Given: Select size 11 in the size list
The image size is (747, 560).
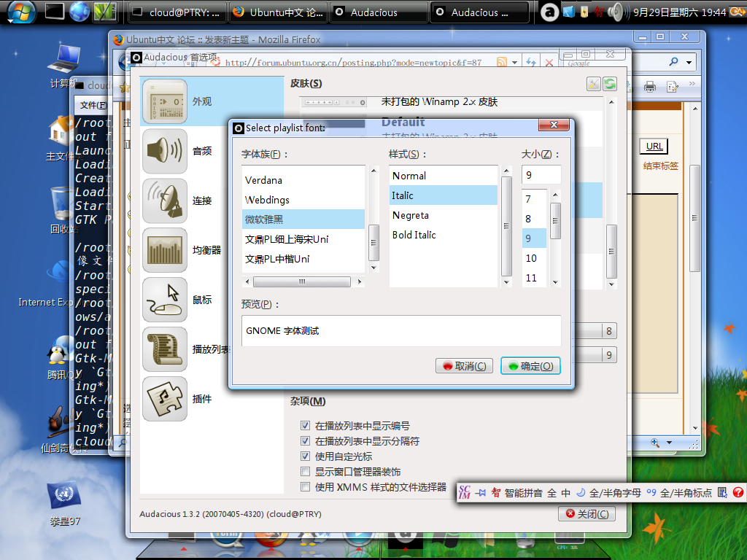Looking at the screenshot, I should tap(534, 278).
